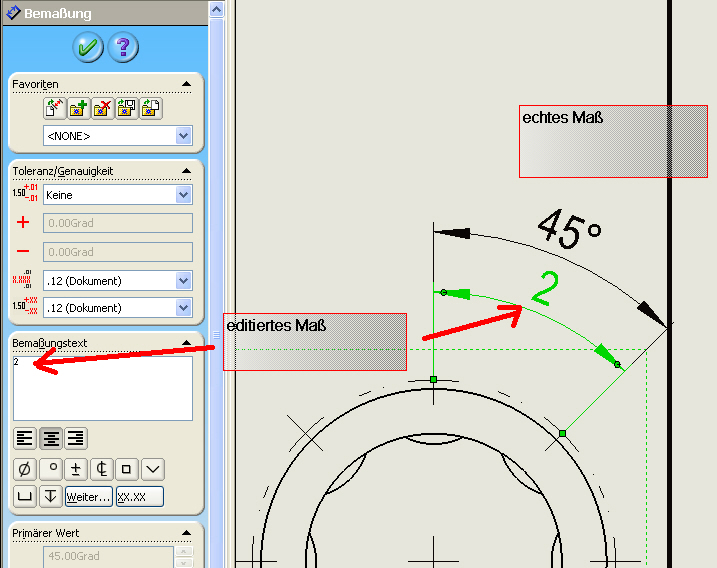Toggle left text alignment
Screen dimensions: 717x568
click(25, 438)
